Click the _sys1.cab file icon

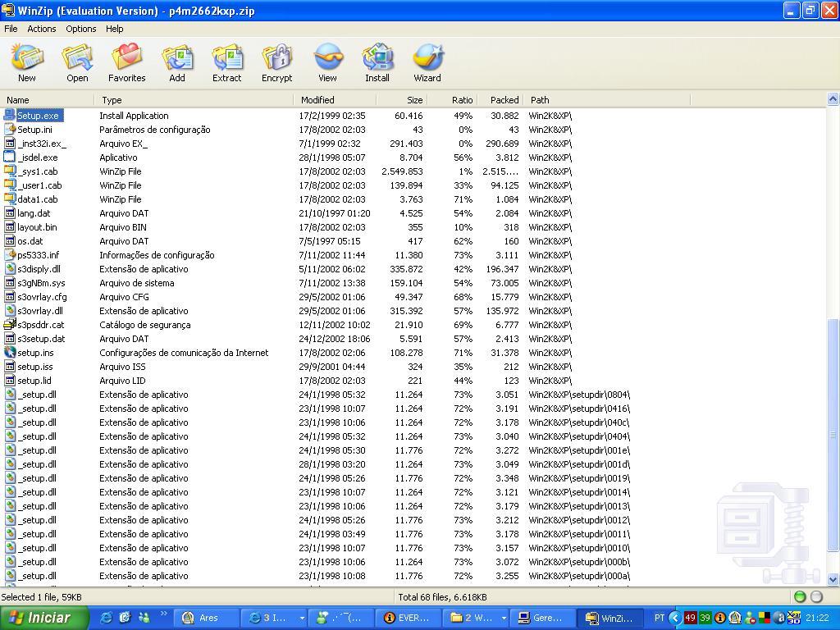[10, 171]
